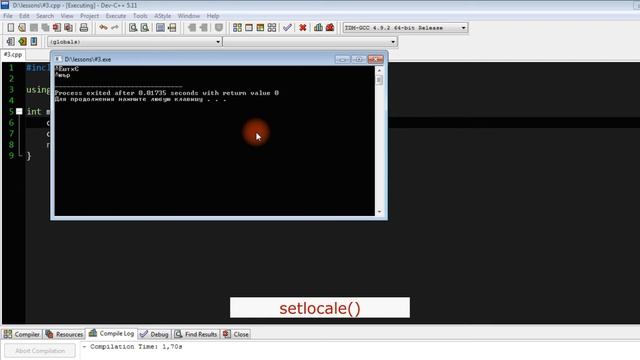Open the Window menu
The image size is (640, 360).
click(x=189, y=16)
